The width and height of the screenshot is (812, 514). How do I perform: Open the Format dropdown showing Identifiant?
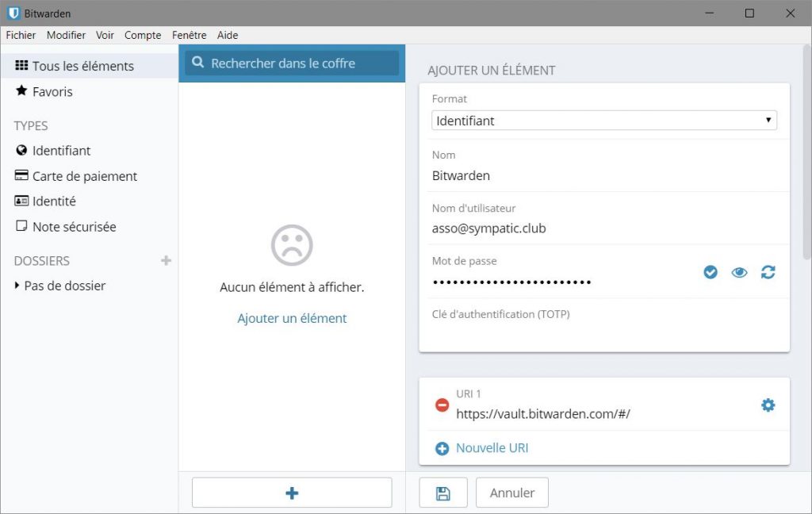coord(603,121)
